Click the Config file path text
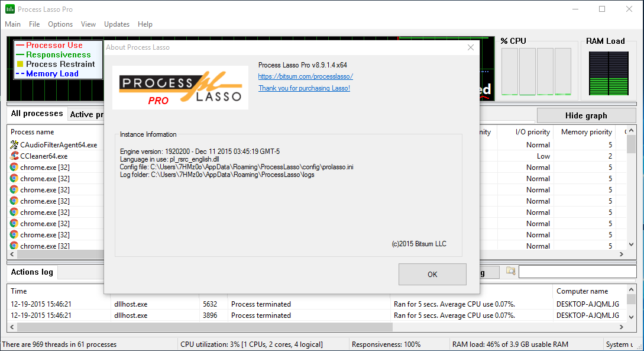This screenshot has height=351, width=644. pos(237,167)
